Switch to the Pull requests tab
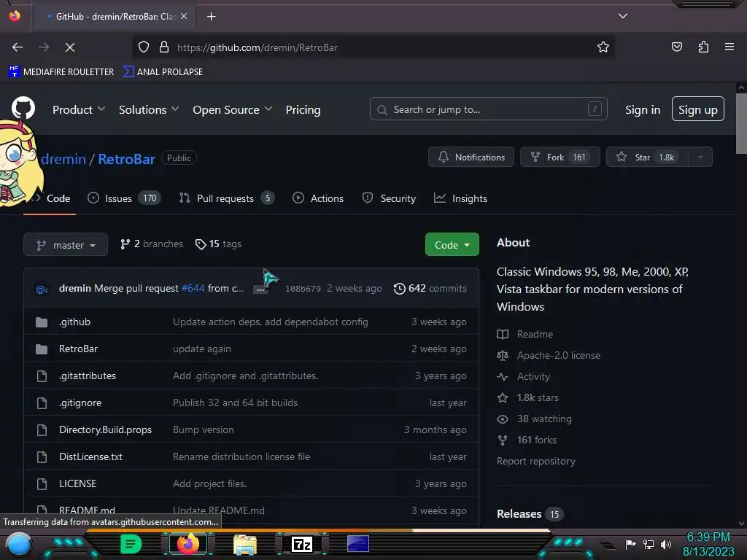747x560 pixels. [227, 198]
